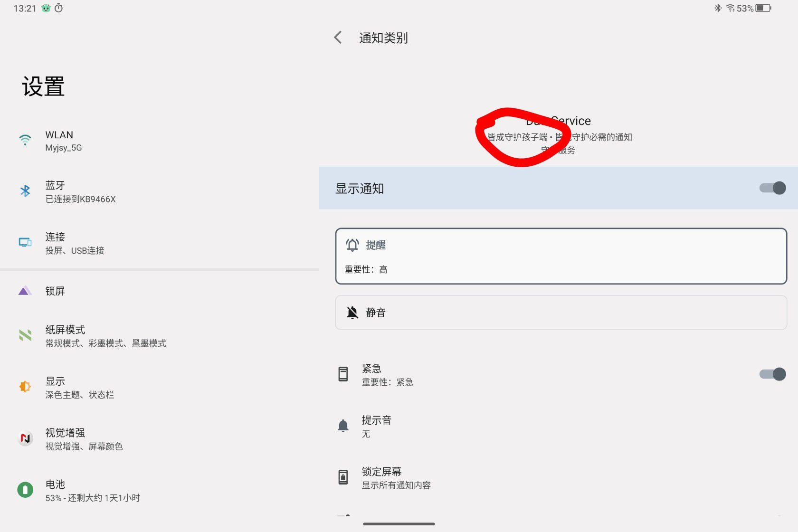Open WLAN settings via Wi-Fi icon
This screenshot has height=532, width=798.
click(25, 140)
